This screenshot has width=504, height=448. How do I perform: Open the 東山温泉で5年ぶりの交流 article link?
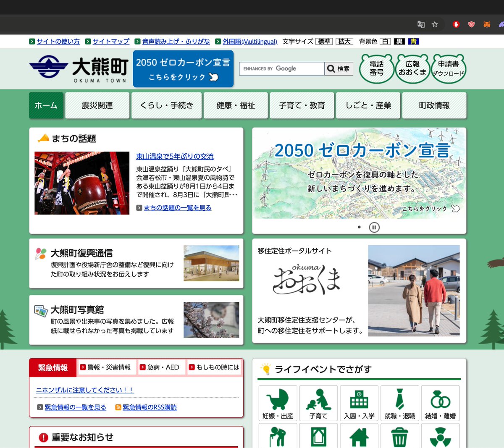pyautogui.click(x=175, y=156)
